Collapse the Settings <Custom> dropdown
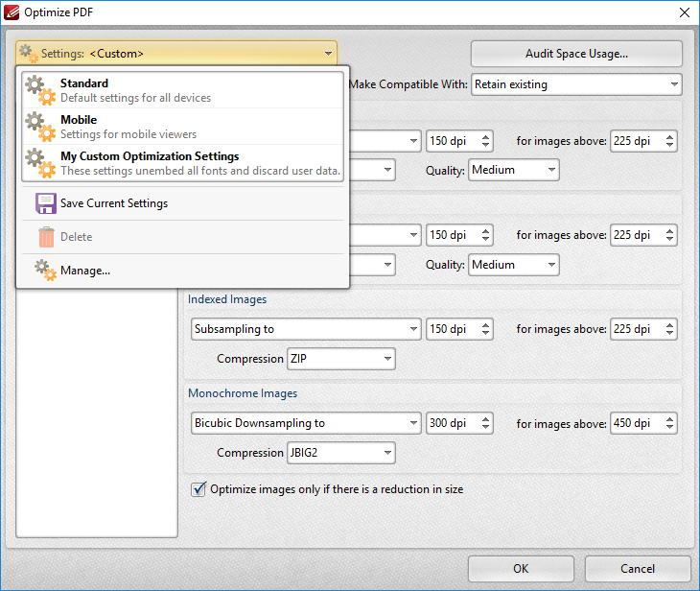The width and height of the screenshot is (700, 591). coord(176,54)
